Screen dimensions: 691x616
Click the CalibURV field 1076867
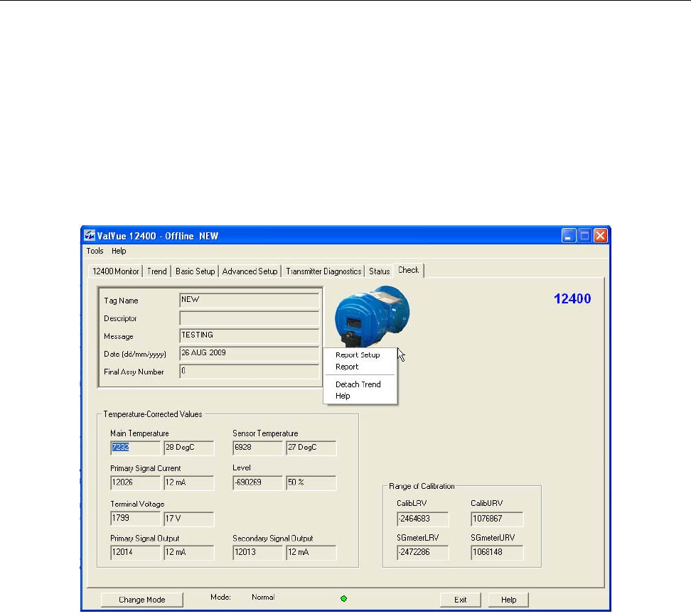[x=497, y=519]
